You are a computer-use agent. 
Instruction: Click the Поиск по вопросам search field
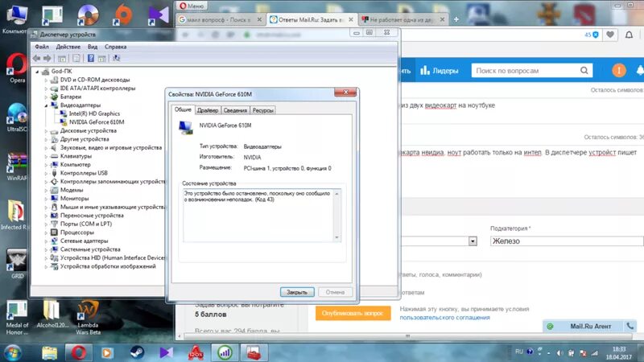click(526, 71)
